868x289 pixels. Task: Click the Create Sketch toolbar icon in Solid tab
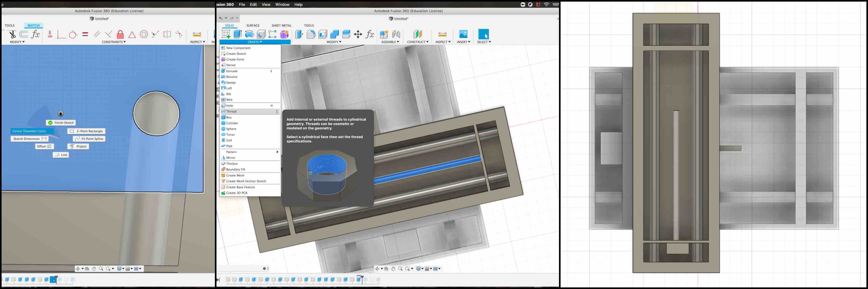(x=226, y=34)
